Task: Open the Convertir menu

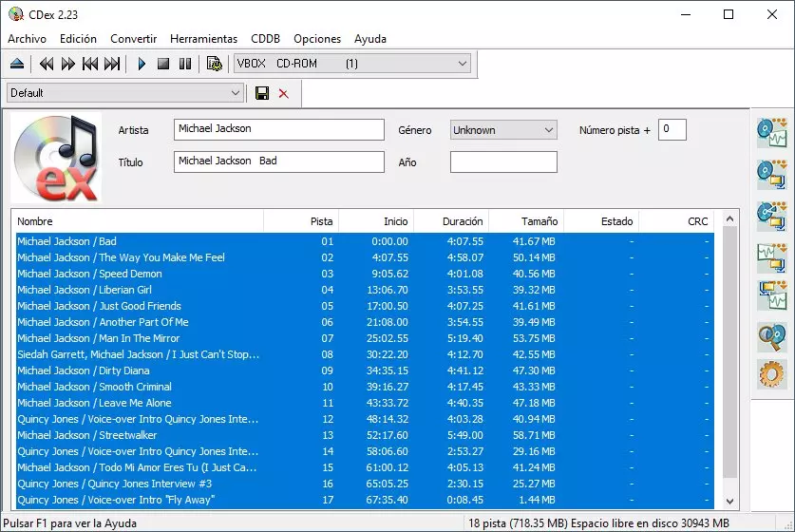Action: click(x=133, y=39)
